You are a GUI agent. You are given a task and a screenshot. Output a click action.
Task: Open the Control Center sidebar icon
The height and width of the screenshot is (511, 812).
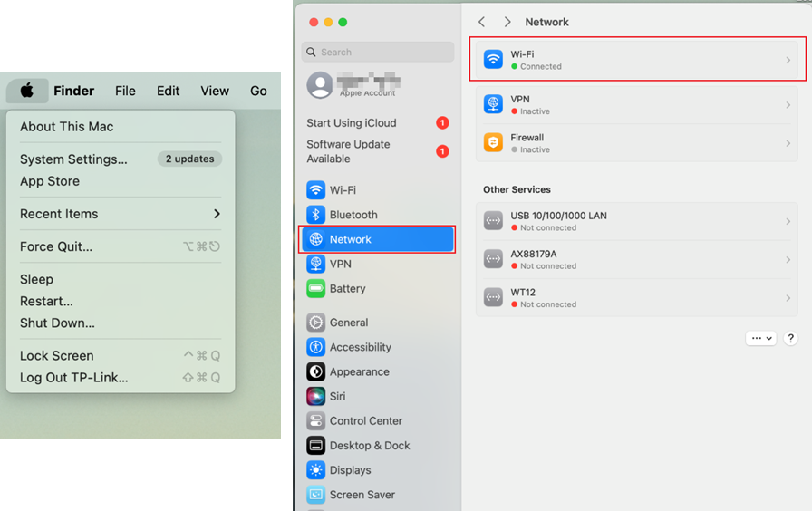click(x=315, y=421)
